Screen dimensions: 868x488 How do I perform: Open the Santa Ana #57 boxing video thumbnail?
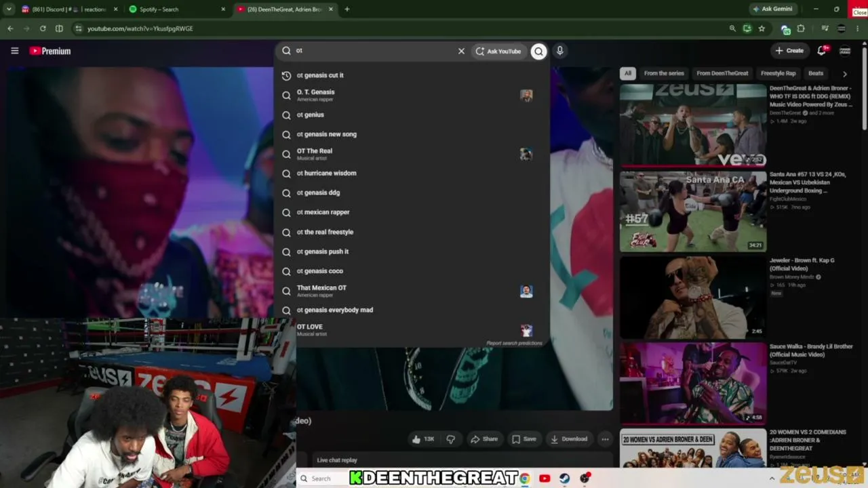(693, 211)
